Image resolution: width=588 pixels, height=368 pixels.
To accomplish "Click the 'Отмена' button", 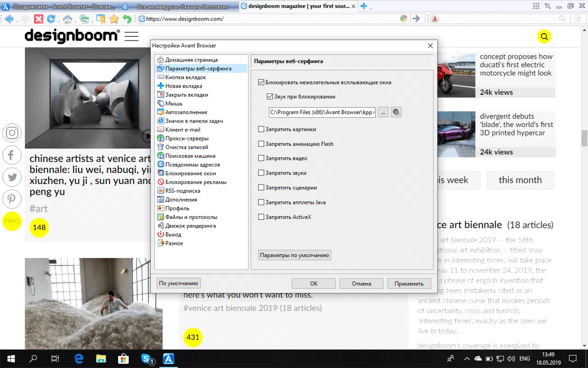I will pyautogui.click(x=362, y=283).
